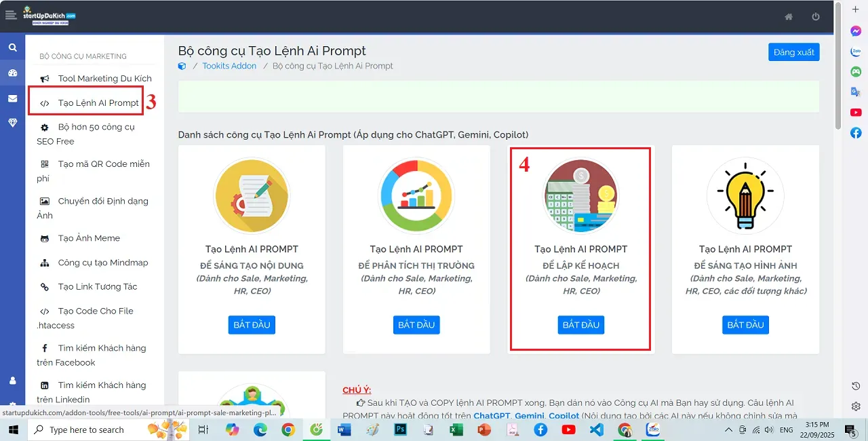Click the power icon in top bar
868x441 pixels.
(x=815, y=16)
